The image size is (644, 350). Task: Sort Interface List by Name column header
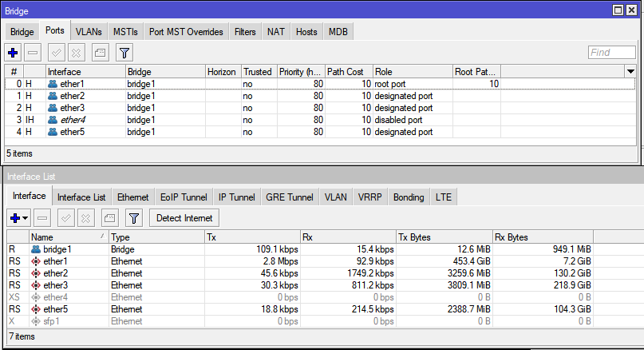point(69,237)
